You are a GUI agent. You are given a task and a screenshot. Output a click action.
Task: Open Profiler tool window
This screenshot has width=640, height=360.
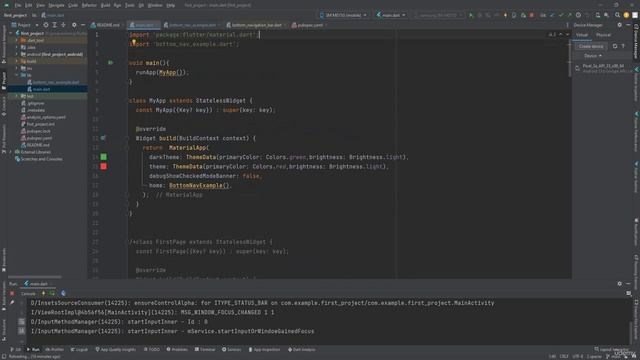pos(55,349)
